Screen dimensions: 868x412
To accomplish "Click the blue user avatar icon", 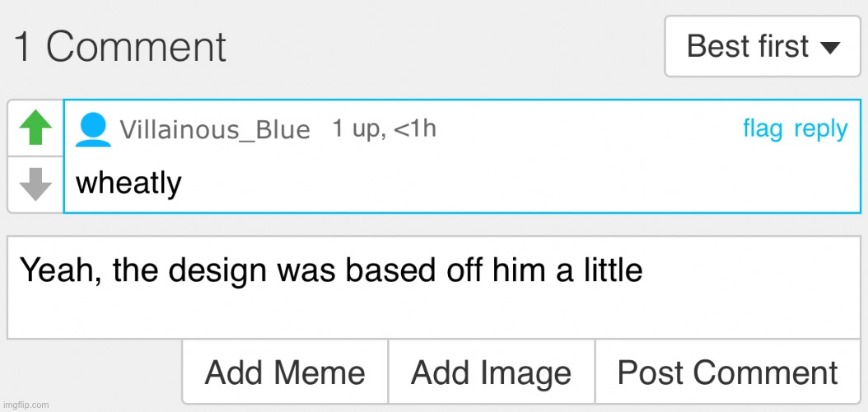I will coord(93,129).
